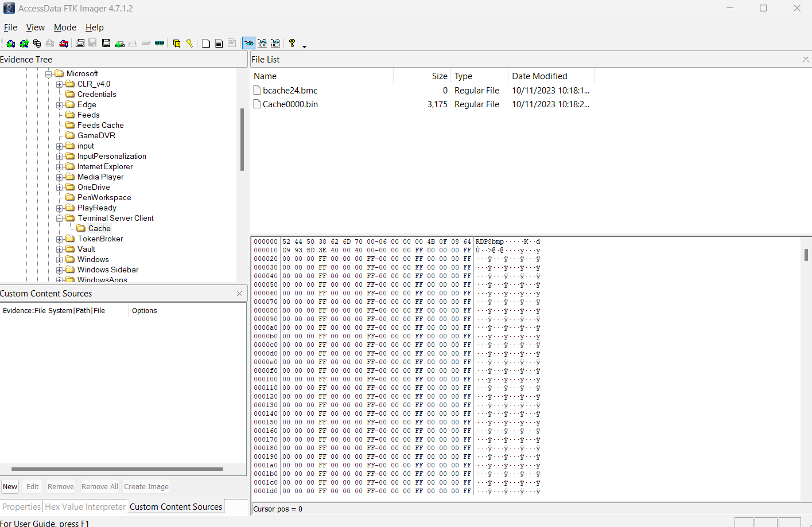The width and height of the screenshot is (812, 527).
Task: Click the Detect EFS Encryption key icon
Action: [189, 43]
